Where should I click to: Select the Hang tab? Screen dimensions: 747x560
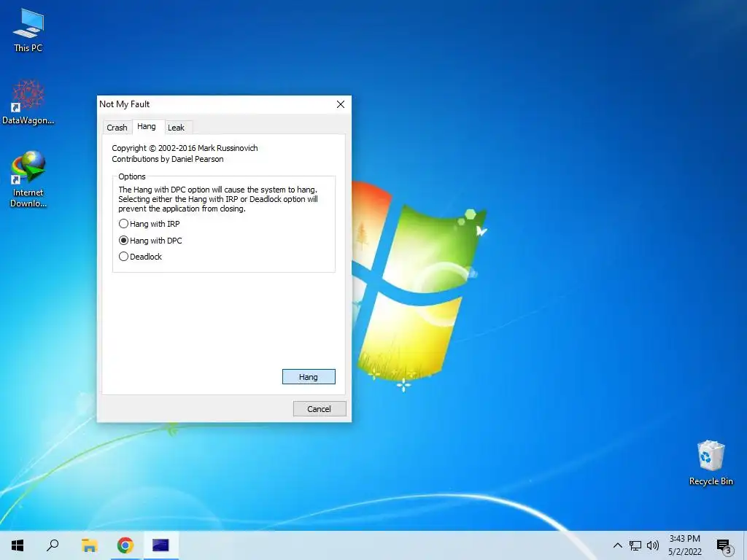tap(147, 127)
